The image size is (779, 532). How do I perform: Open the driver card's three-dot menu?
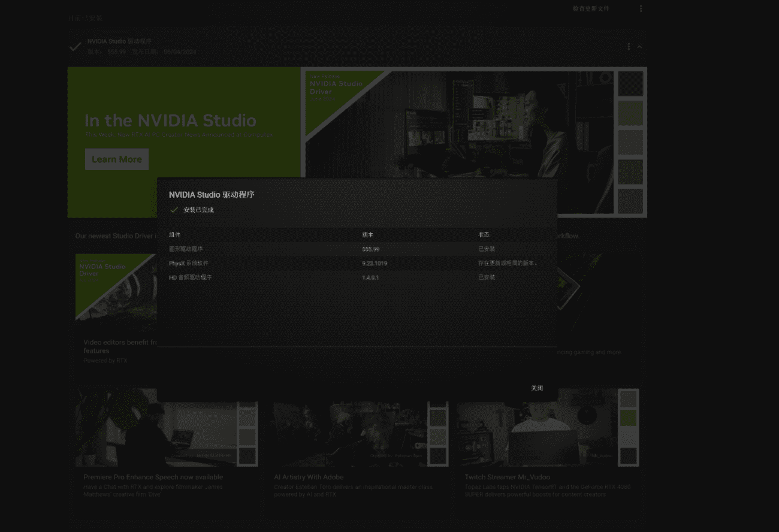click(628, 46)
